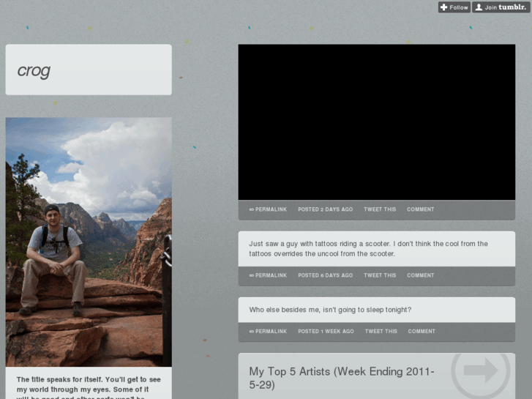Open Permalink of post from 2 days ago
The image size is (532, 399).
coord(268,209)
